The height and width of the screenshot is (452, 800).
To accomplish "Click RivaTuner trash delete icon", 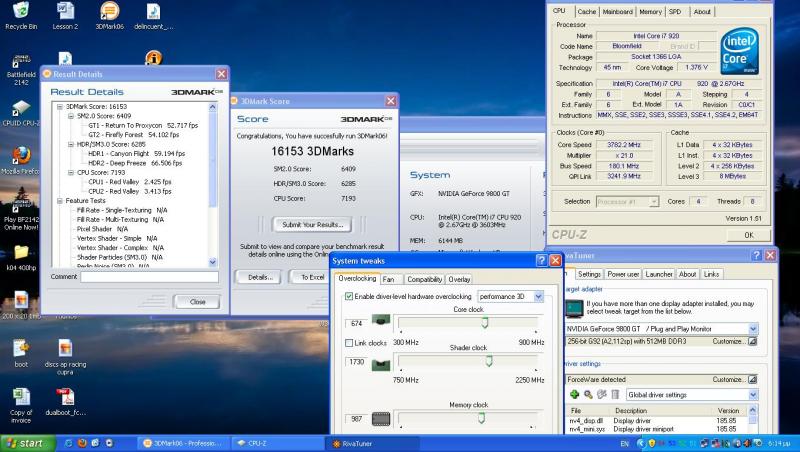I will coord(615,394).
